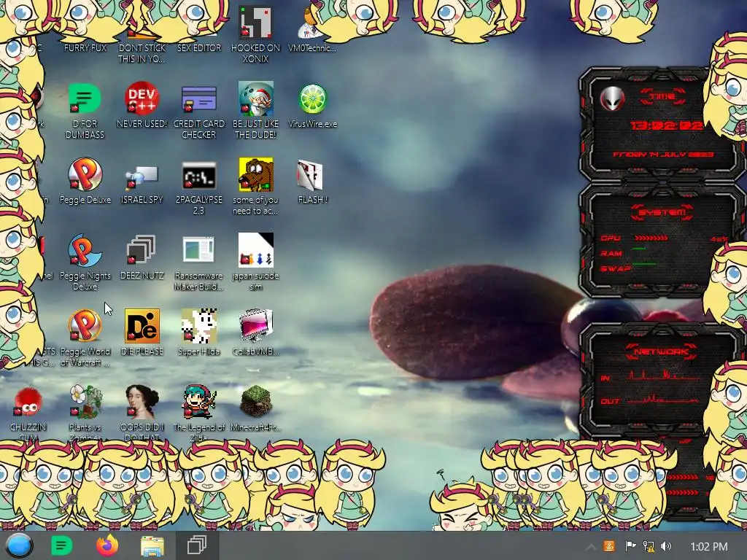Expand the hidden tray icons chevron
747x560 pixels.
point(590,547)
